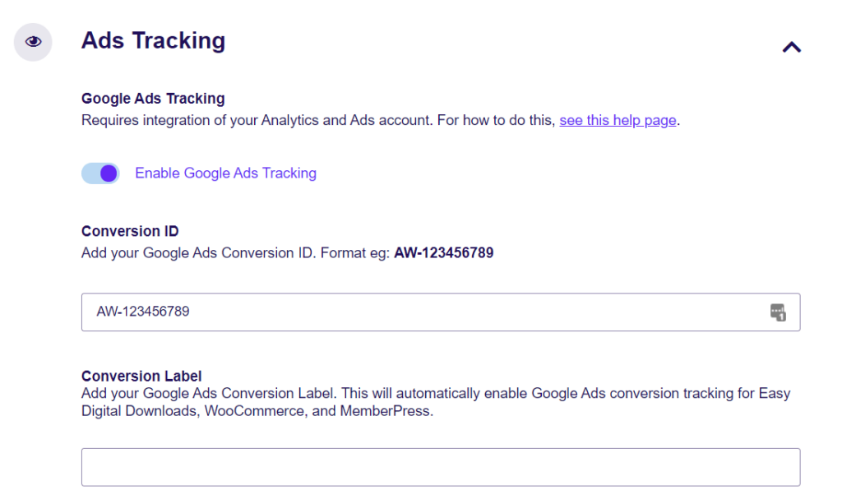The width and height of the screenshot is (842, 504).
Task: Click the see this help page hyperlink
Action: pyautogui.click(x=618, y=120)
